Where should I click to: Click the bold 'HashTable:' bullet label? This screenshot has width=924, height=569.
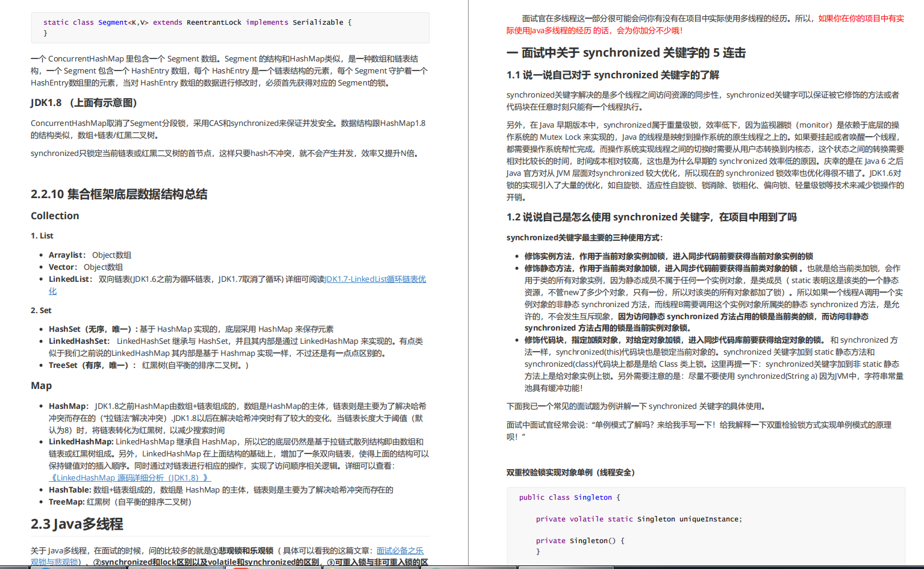[70, 490]
